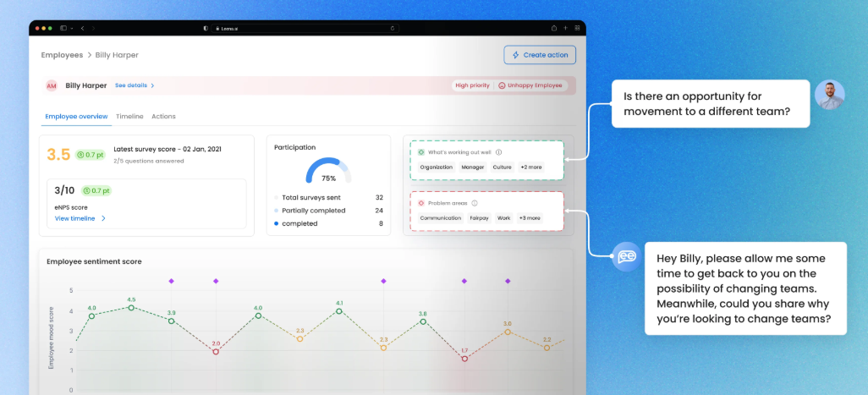Toggle the Safari sidebar icon

[63, 28]
